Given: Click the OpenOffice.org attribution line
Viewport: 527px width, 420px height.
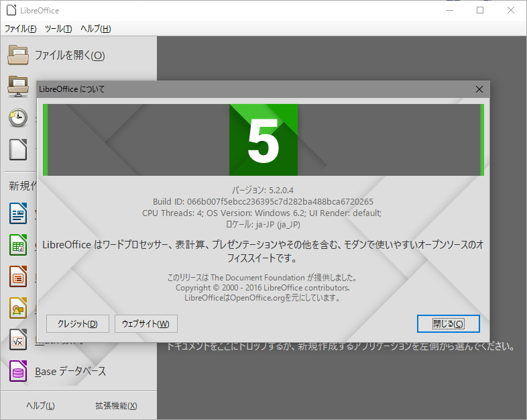Looking at the screenshot, I should [x=262, y=298].
